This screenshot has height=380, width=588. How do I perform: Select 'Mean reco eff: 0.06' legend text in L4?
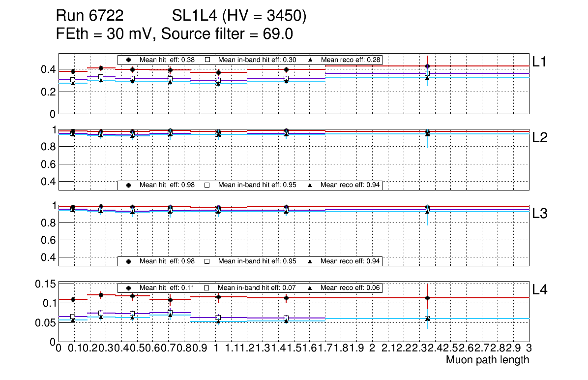[x=351, y=287]
